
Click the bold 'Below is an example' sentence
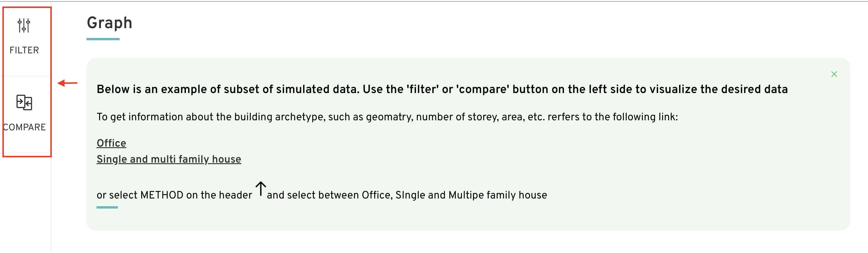tap(442, 89)
